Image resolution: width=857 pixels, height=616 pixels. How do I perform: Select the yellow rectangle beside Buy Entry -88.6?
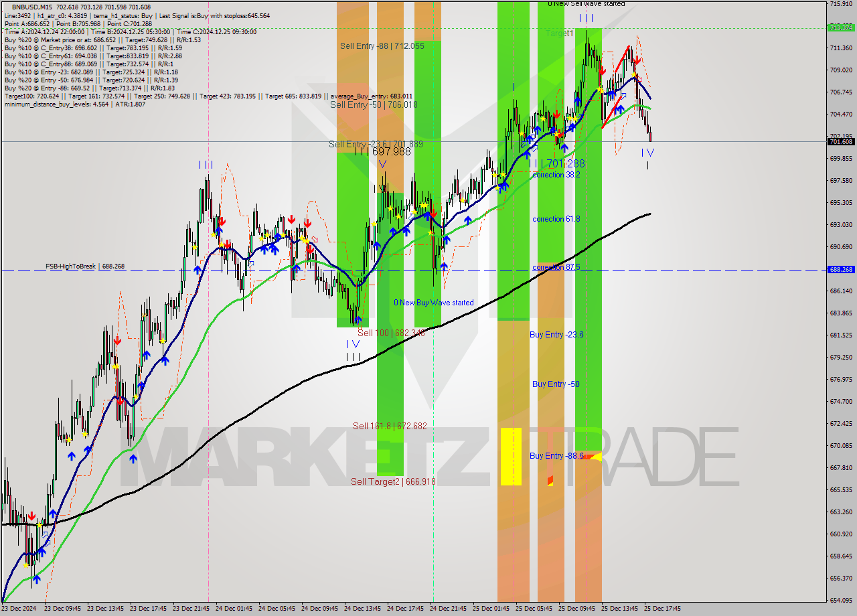point(511,457)
